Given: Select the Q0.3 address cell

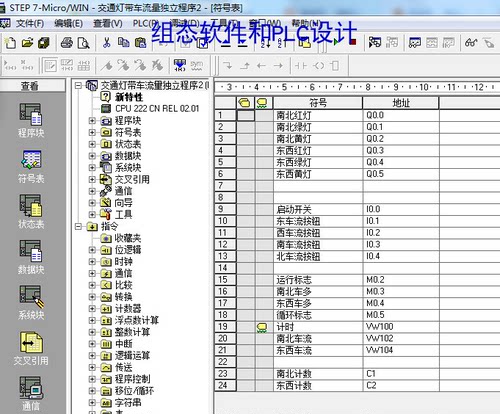Looking at the screenshot, I should pyautogui.click(x=401, y=151).
